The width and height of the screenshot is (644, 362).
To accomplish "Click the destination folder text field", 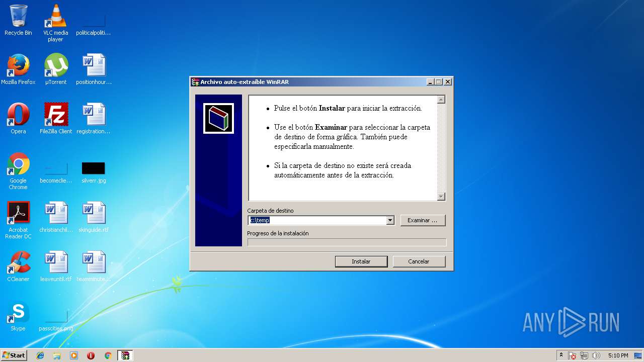I will click(x=317, y=220).
